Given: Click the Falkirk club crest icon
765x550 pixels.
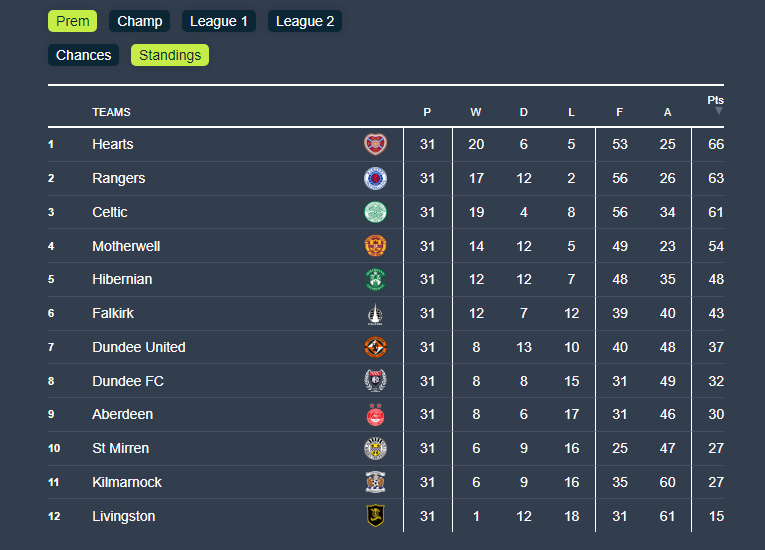Looking at the screenshot, I should [375, 313].
